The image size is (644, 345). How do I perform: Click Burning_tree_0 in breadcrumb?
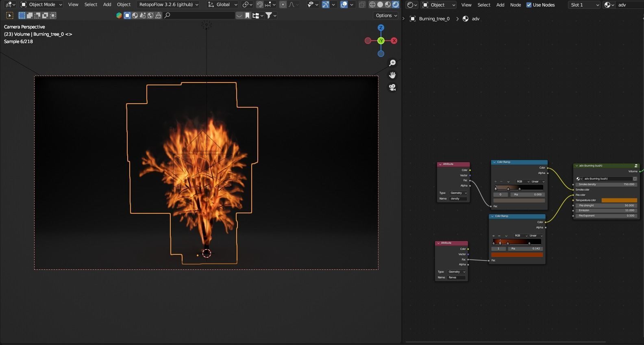(x=434, y=19)
